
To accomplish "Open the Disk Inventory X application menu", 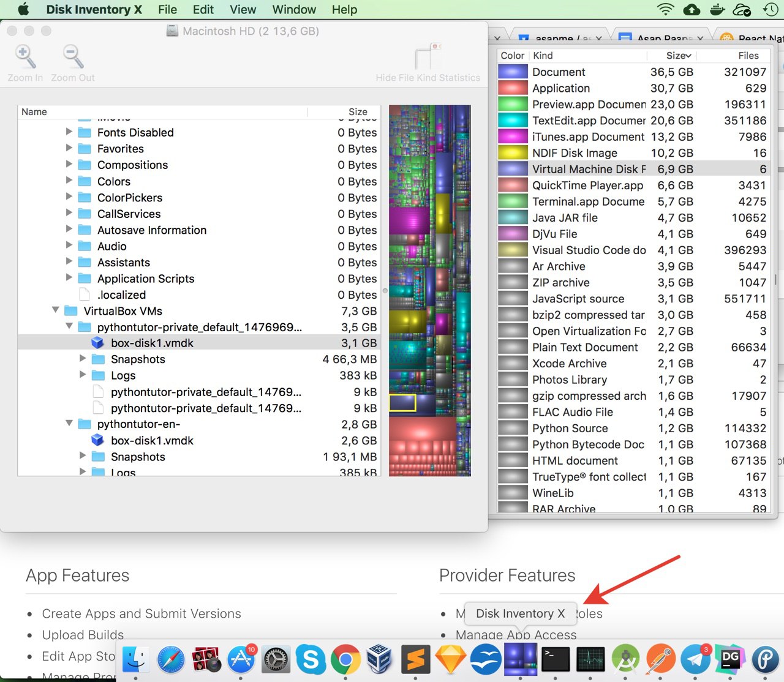I will tap(94, 9).
